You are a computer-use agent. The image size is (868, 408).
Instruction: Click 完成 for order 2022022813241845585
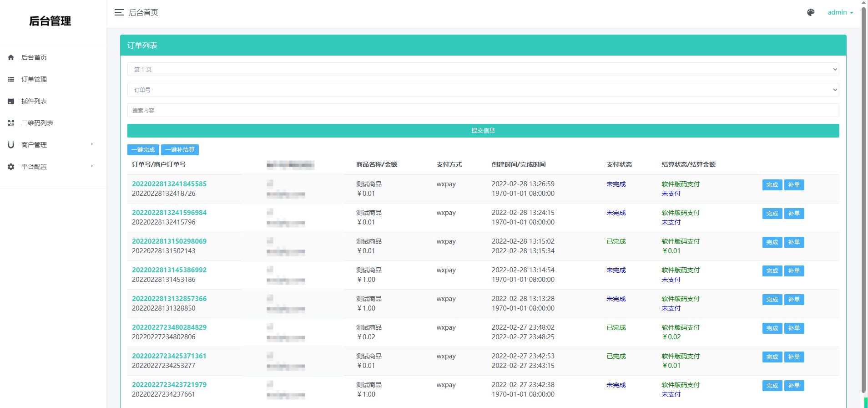point(772,185)
